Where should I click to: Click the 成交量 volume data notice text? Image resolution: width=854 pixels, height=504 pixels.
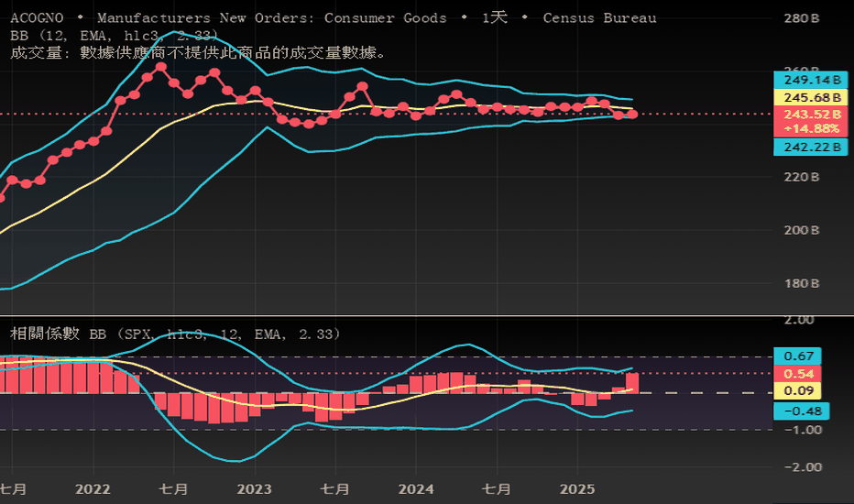point(200,53)
